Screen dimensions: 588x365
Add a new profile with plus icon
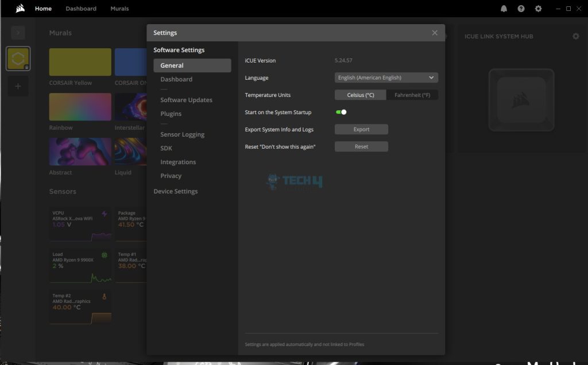tap(18, 86)
